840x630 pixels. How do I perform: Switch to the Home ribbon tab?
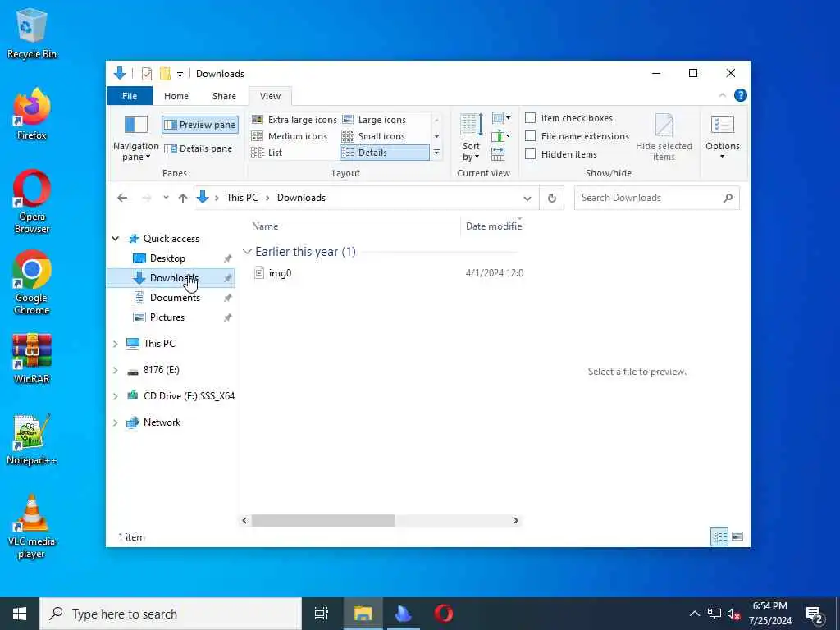pos(176,96)
